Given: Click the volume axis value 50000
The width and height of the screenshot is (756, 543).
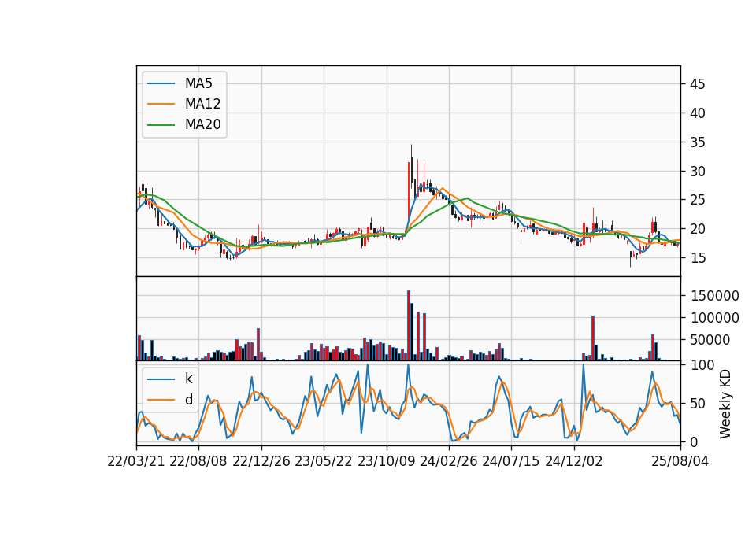Looking at the screenshot, I should (711, 340).
